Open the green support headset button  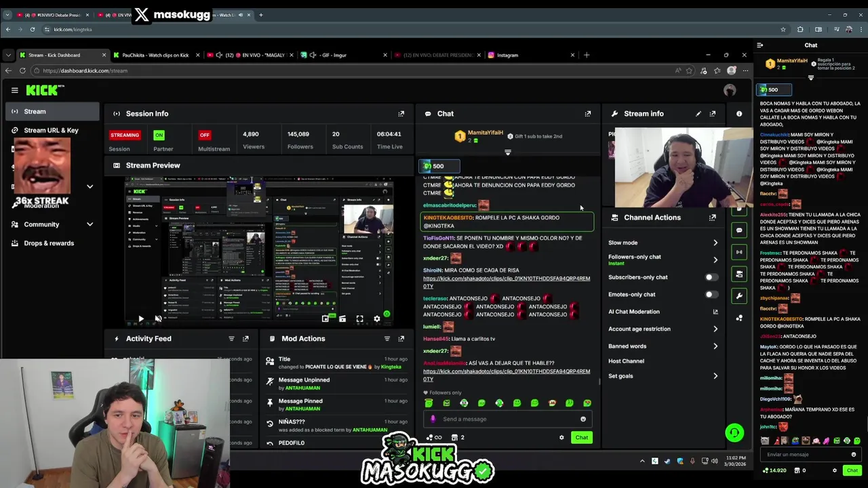click(734, 432)
